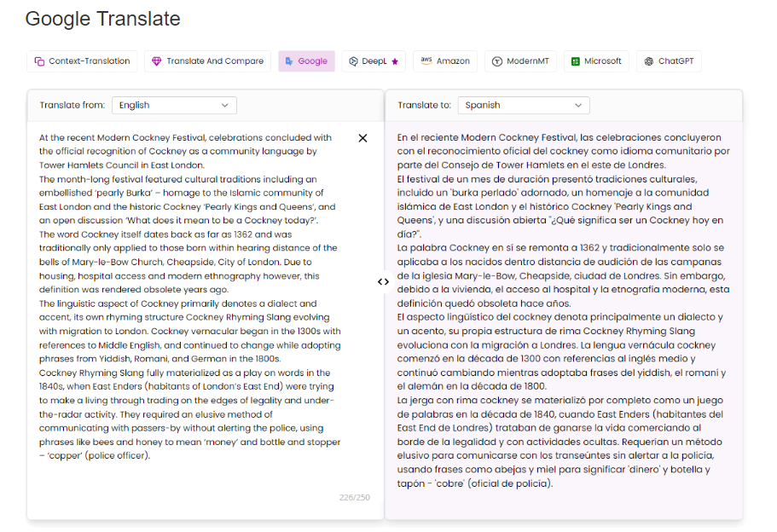Viewport: 777px width, 532px height.
Task: Click translated line 'La palabra Cockney en sí se remonta'
Action: [x=560, y=248]
